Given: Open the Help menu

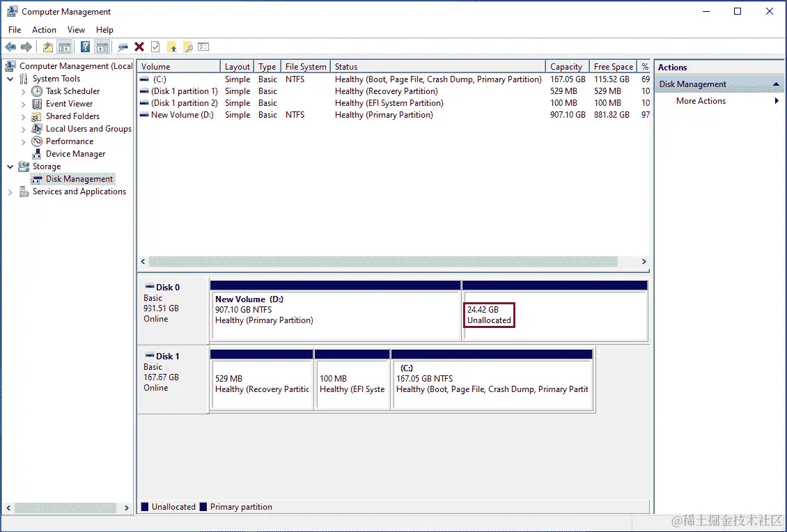Looking at the screenshot, I should point(104,30).
